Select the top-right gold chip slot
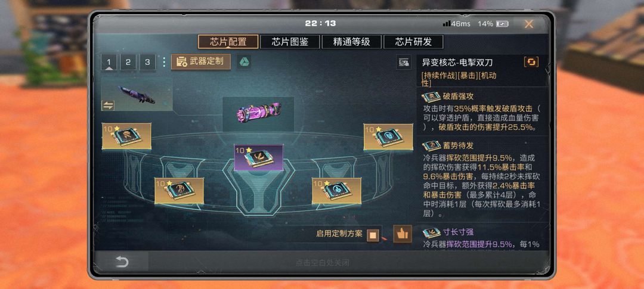644x289 pixels. (x=388, y=136)
